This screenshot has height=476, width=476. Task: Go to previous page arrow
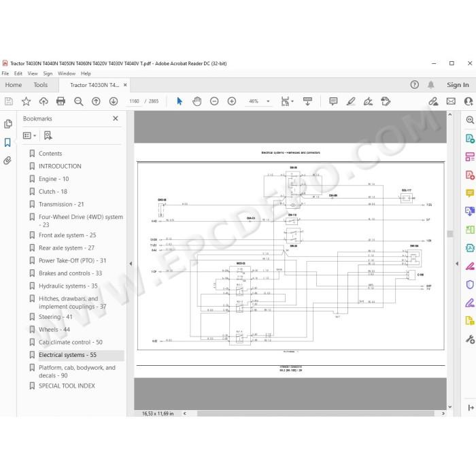coord(97,101)
